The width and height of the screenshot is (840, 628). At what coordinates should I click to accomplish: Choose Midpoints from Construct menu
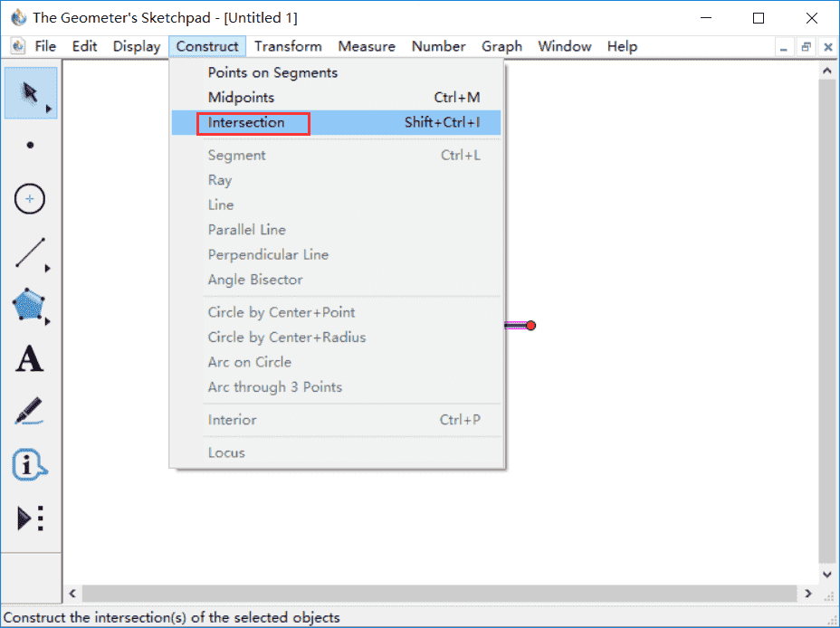tap(337, 98)
